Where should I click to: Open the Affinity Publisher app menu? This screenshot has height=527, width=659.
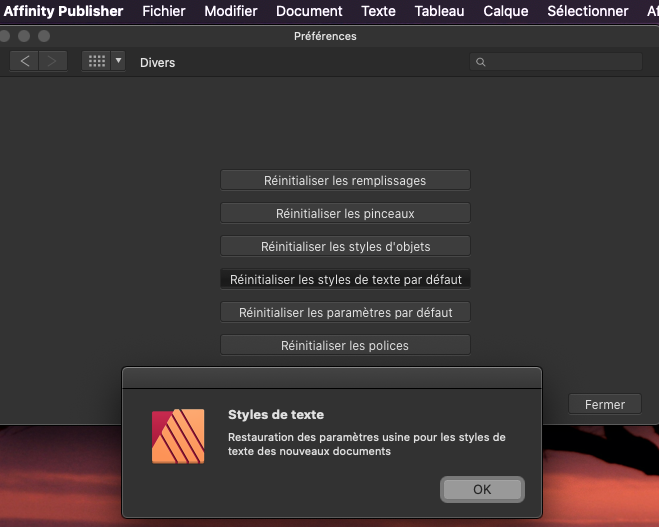(63, 11)
